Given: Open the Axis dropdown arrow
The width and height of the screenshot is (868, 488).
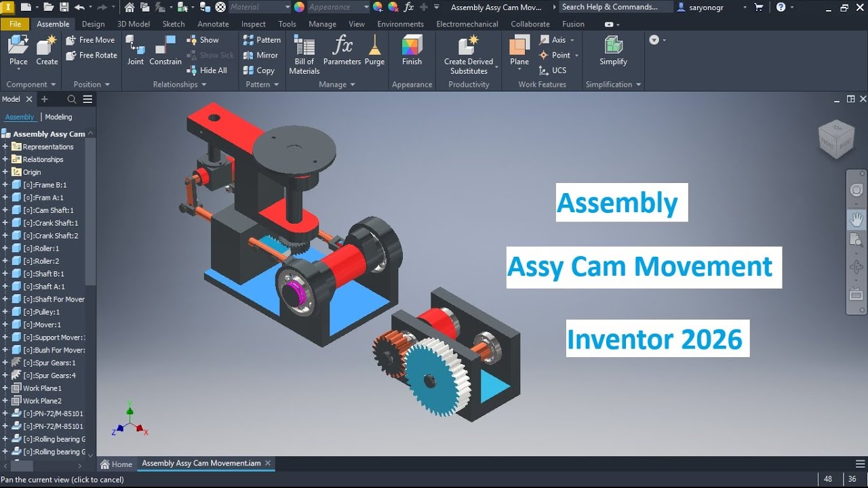Looking at the screenshot, I should pyautogui.click(x=572, y=40).
